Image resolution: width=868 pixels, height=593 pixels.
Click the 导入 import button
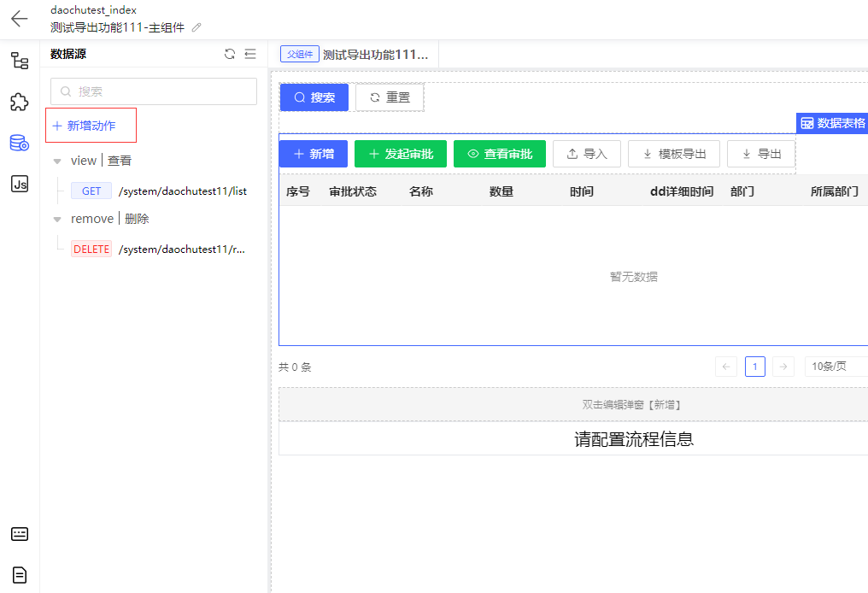[x=587, y=154]
